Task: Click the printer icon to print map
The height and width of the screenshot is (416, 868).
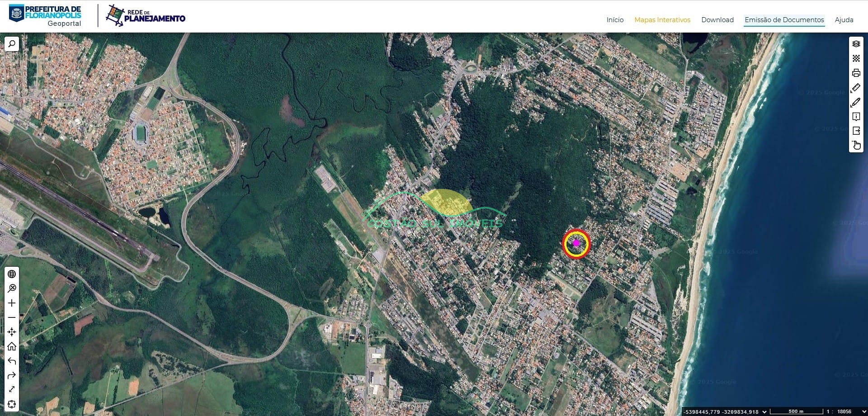Action: click(x=856, y=73)
